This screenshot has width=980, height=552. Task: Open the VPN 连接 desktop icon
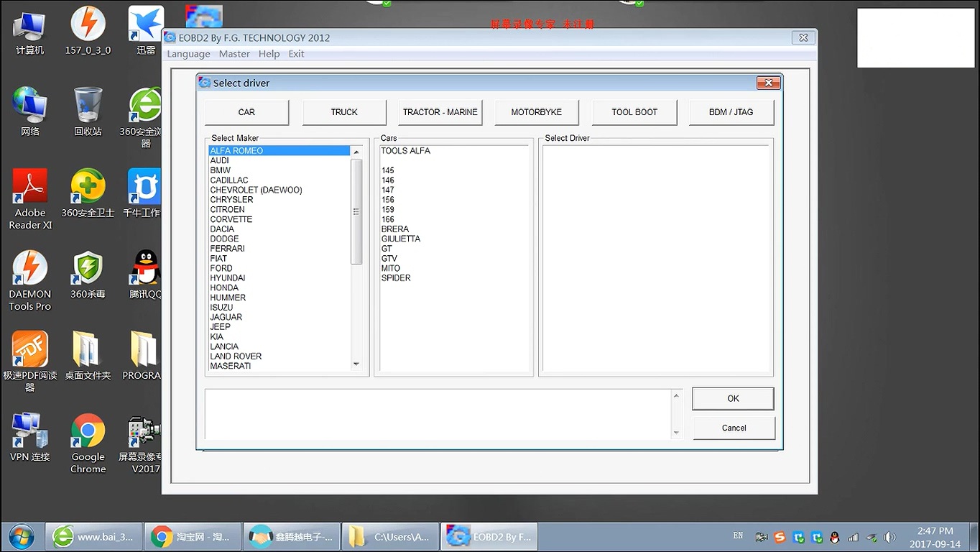pyautogui.click(x=30, y=437)
